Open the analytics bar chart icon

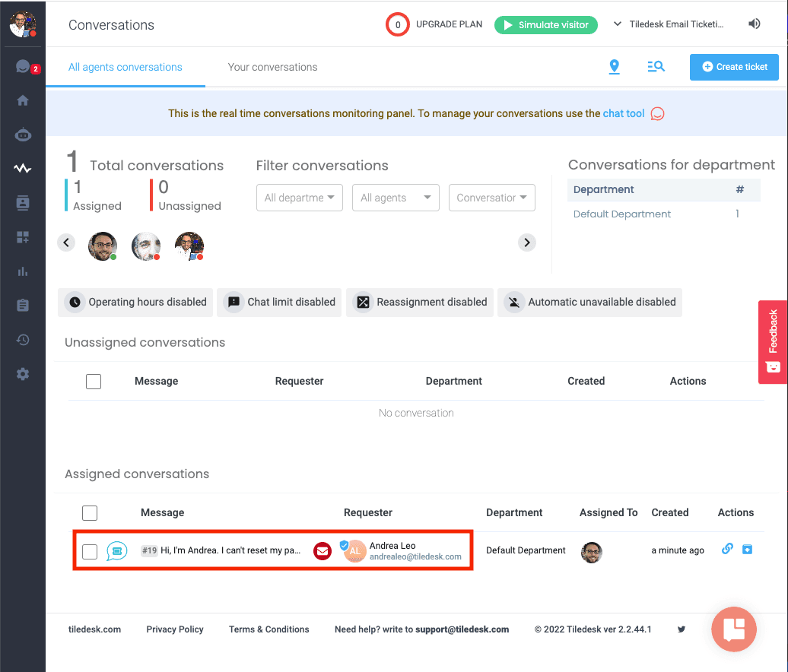point(23,271)
